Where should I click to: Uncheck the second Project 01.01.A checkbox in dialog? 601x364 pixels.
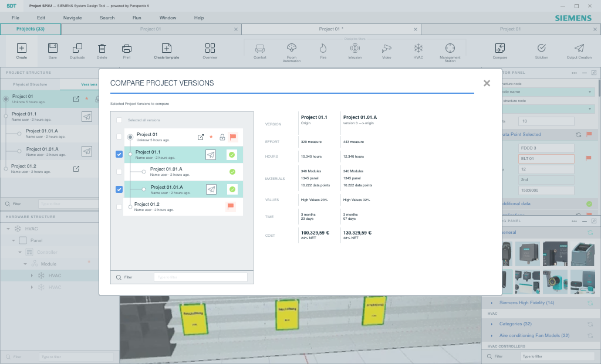click(119, 189)
